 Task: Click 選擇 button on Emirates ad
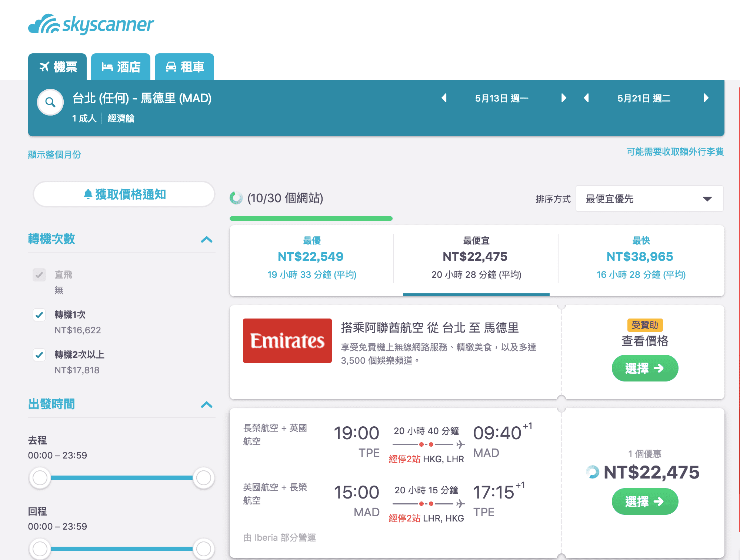tap(645, 368)
